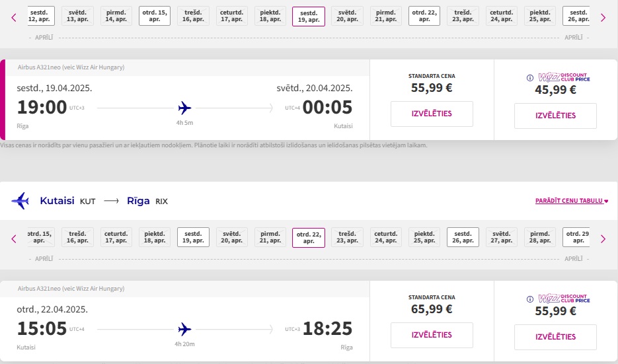Select return date sestd. 26, apr.
618x364 pixels.
(x=463, y=237)
